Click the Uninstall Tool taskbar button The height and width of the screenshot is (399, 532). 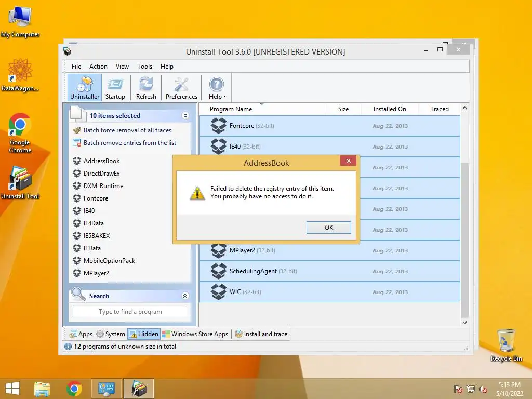(138, 389)
